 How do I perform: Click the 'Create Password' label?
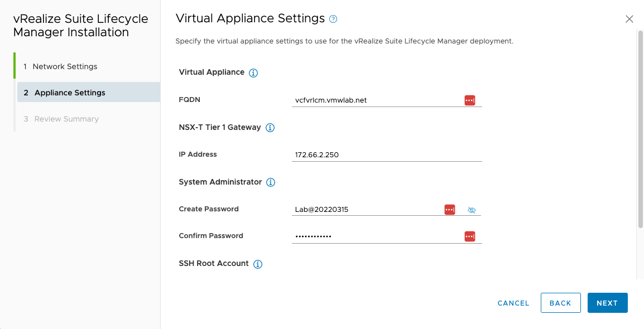[x=209, y=209]
